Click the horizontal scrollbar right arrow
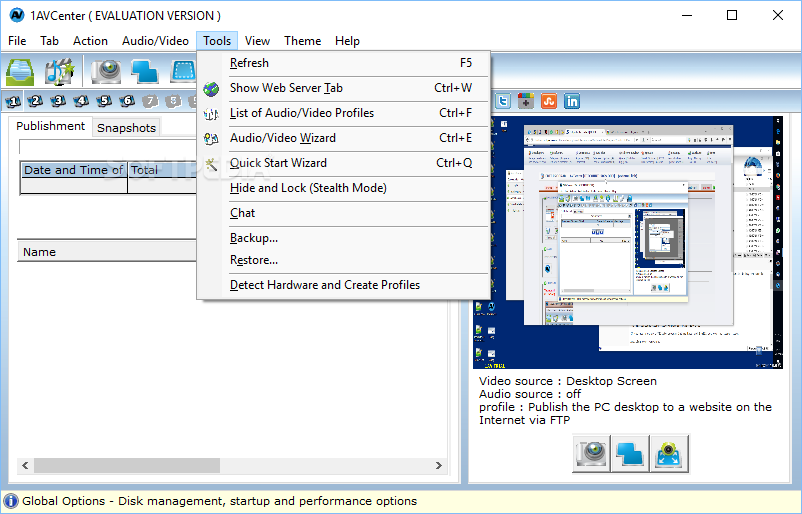The width and height of the screenshot is (802, 514). (x=438, y=465)
